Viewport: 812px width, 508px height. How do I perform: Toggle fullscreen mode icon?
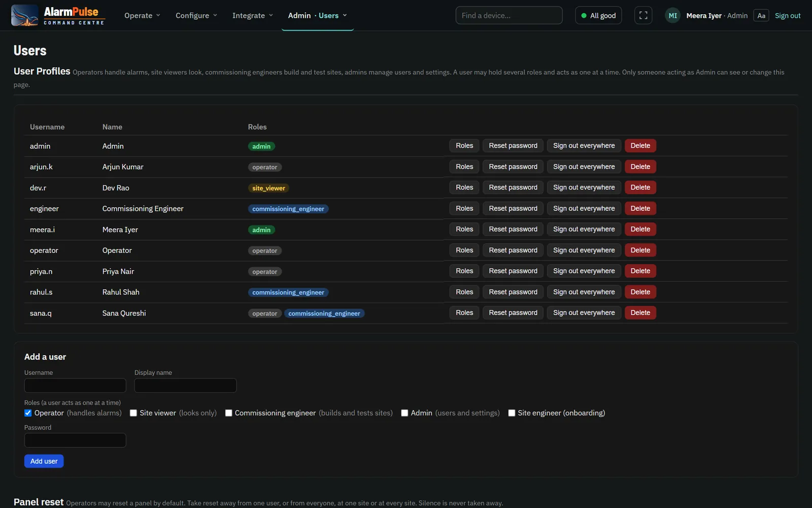pyautogui.click(x=643, y=15)
